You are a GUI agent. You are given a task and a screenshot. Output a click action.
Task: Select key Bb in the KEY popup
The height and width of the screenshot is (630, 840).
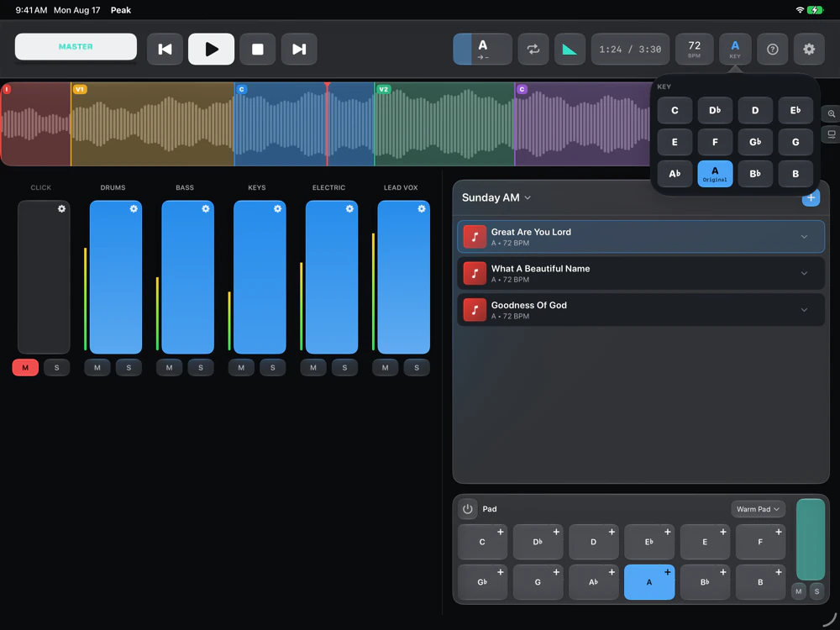[x=755, y=174]
